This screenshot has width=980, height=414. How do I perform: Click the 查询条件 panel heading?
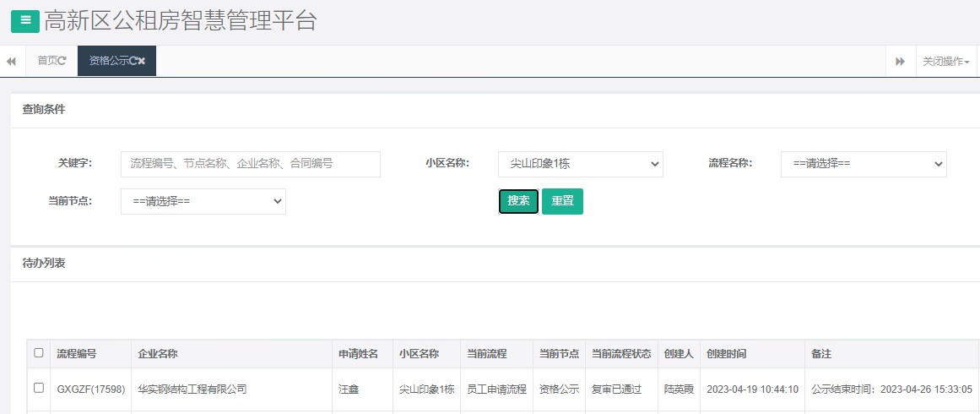[44, 110]
